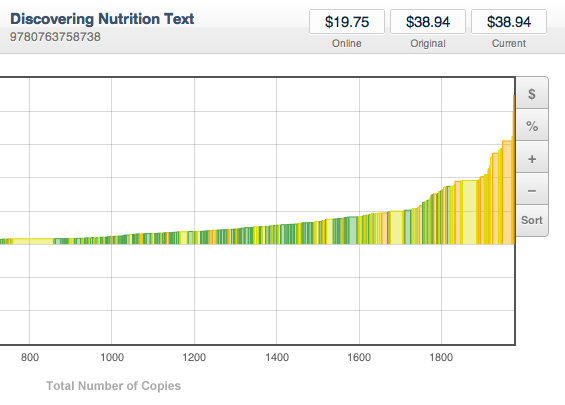Image resolution: width=565 pixels, height=405 pixels.
Task: Click the 1800 axis label
Action: (x=441, y=357)
